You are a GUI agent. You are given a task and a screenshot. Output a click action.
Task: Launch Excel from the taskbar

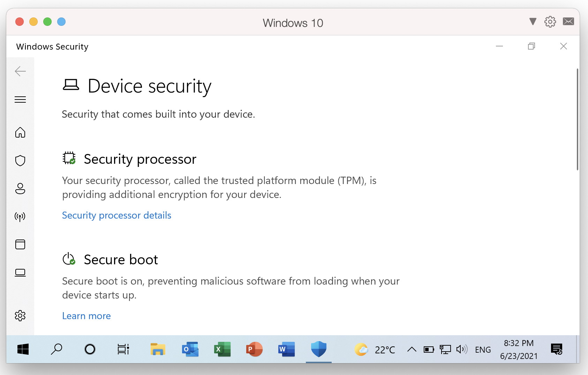pyautogui.click(x=222, y=349)
